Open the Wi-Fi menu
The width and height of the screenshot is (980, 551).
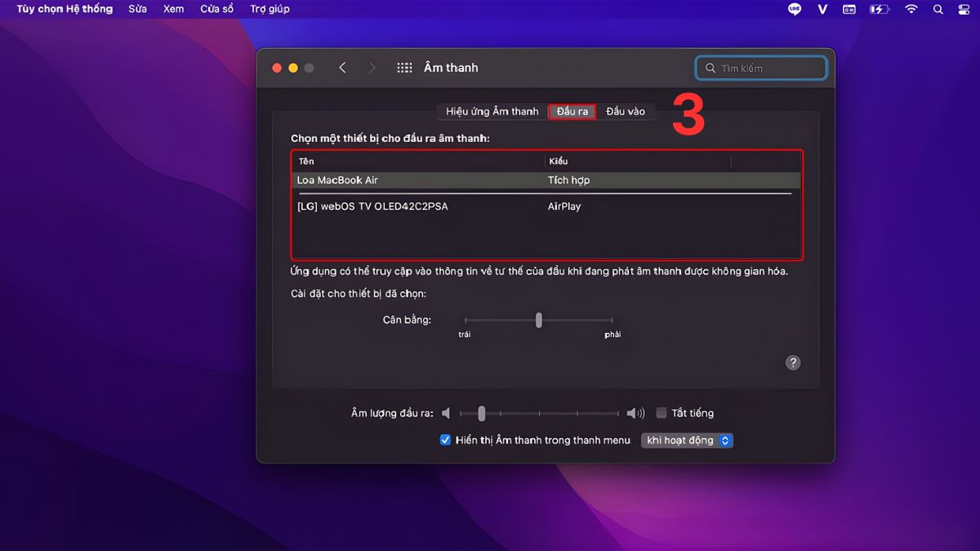911,9
